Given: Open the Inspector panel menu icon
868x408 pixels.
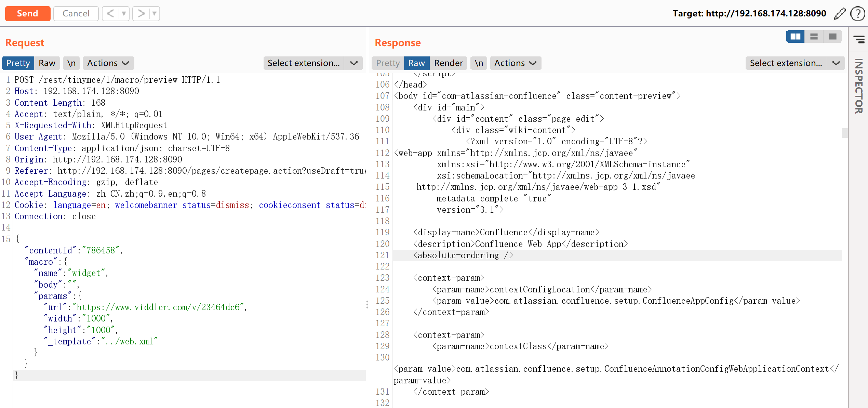Looking at the screenshot, I should pyautogui.click(x=859, y=39).
